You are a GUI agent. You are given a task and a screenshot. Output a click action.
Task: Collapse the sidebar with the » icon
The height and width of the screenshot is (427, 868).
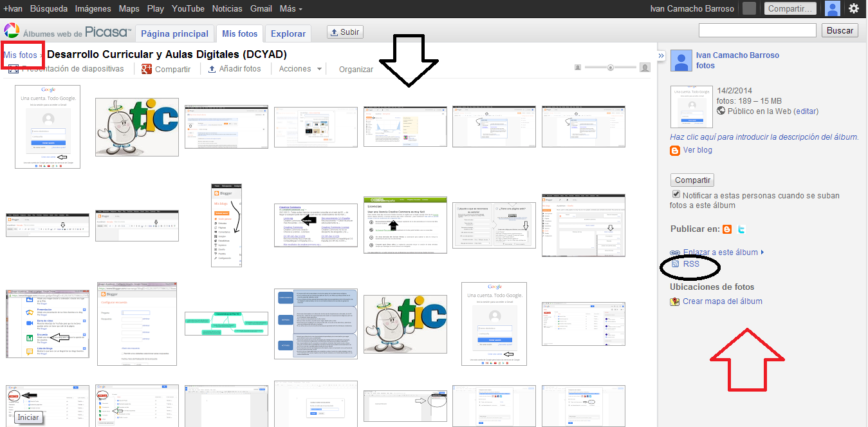[661, 56]
